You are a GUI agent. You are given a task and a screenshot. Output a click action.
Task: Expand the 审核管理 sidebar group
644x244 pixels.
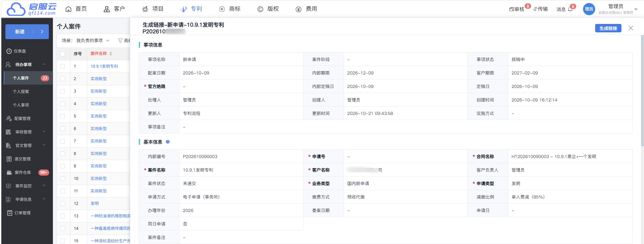44,132
